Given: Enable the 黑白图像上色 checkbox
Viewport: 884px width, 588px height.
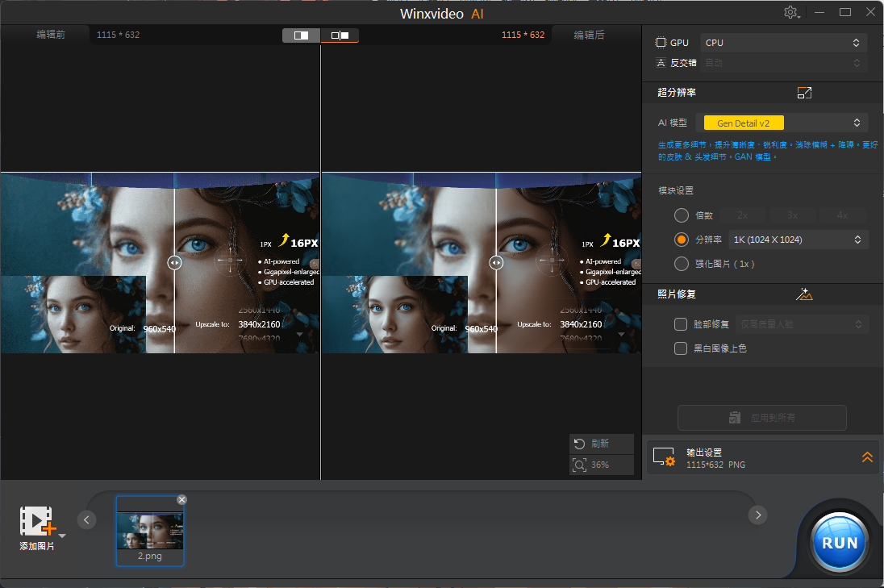Looking at the screenshot, I should [x=681, y=348].
